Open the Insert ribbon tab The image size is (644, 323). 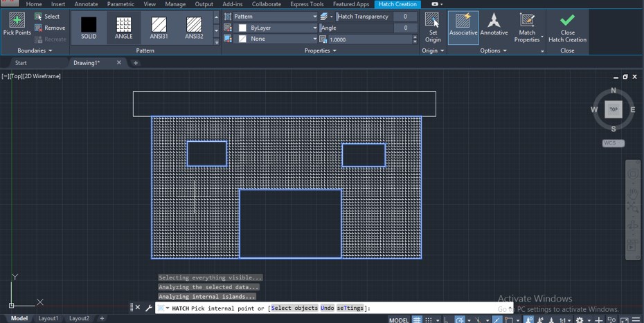58,4
